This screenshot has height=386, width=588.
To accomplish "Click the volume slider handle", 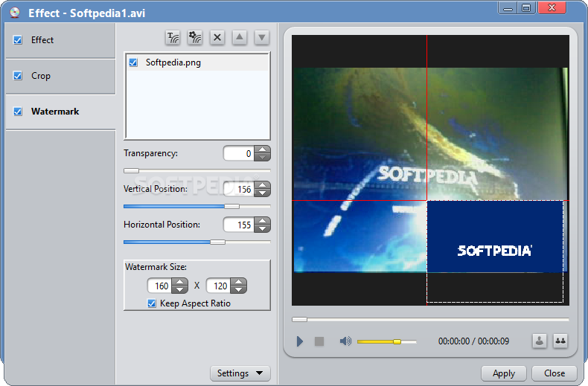I will (x=397, y=341).
